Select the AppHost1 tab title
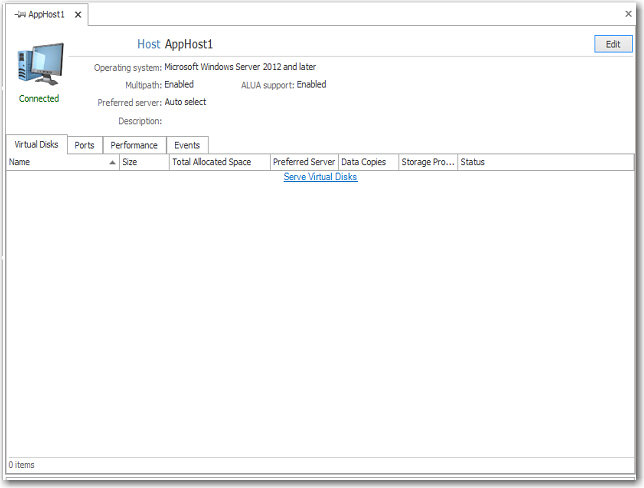Screen dimensions: 644x488 (x=48, y=15)
